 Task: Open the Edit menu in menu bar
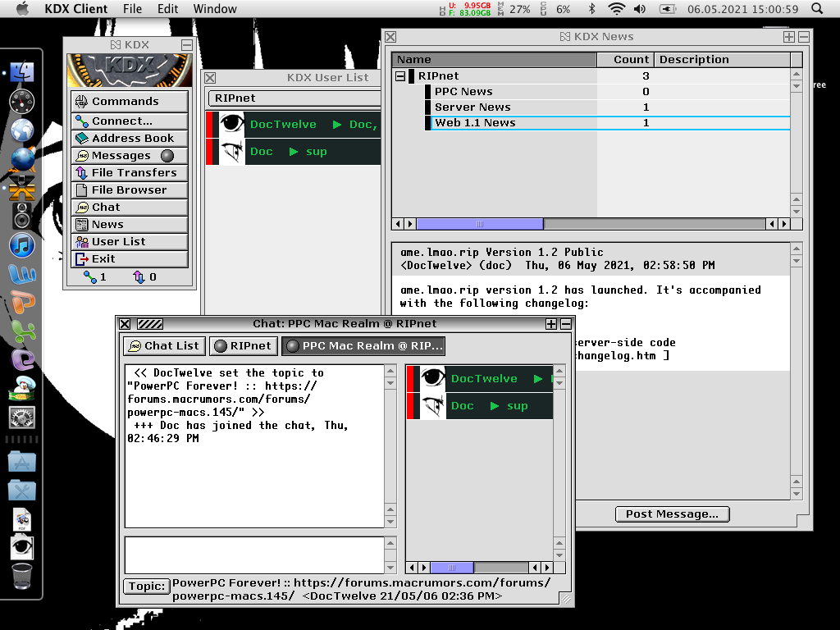pos(167,9)
